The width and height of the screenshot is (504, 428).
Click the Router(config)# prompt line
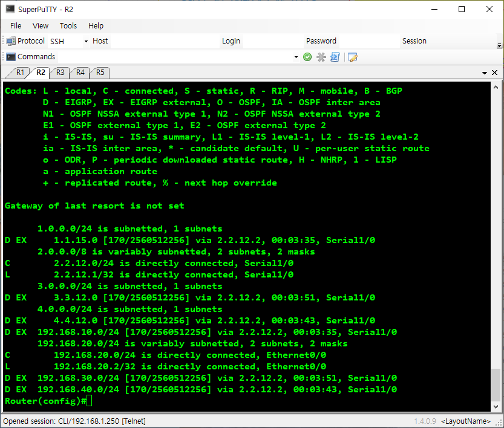(48, 401)
